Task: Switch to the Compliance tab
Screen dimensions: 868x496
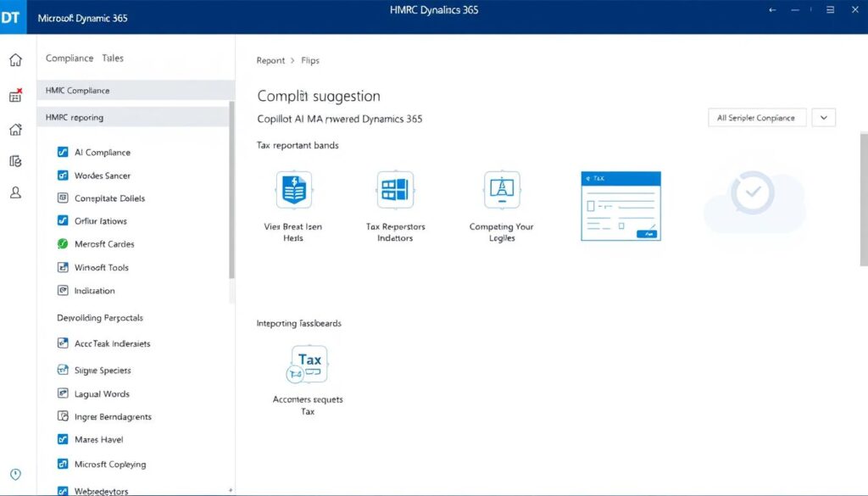Action: [x=70, y=59]
